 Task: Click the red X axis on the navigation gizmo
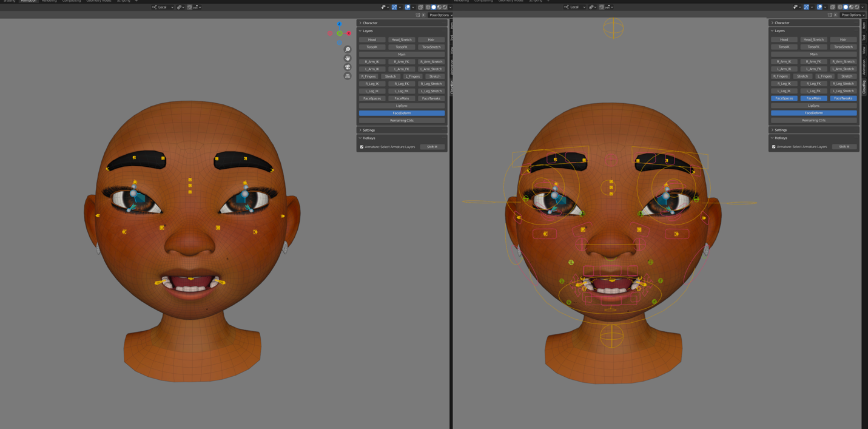[x=349, y=33]
